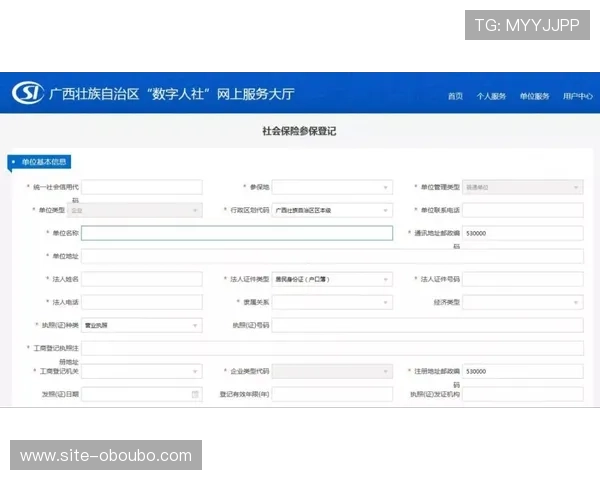This screenshot has width=600, height=480.
Task: Open the 行政区划代码 dropdown
Action: (332, 210)
